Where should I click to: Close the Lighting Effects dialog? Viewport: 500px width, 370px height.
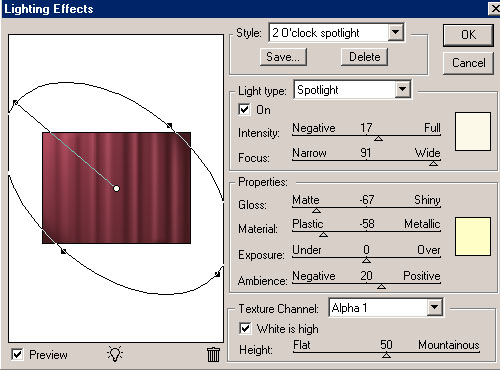(x=494, y=8)
